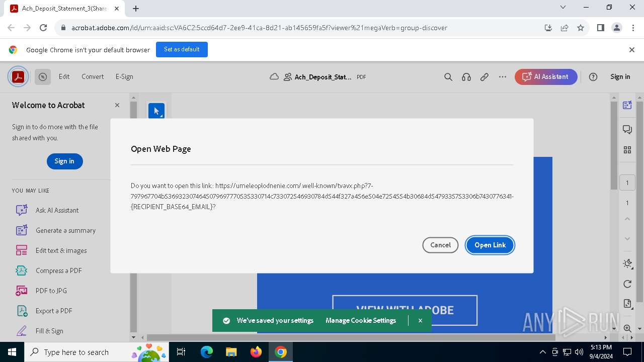Click the document horizontal scrollbar
The width and height of the screenshot is (644, 362).
(351, 337)
